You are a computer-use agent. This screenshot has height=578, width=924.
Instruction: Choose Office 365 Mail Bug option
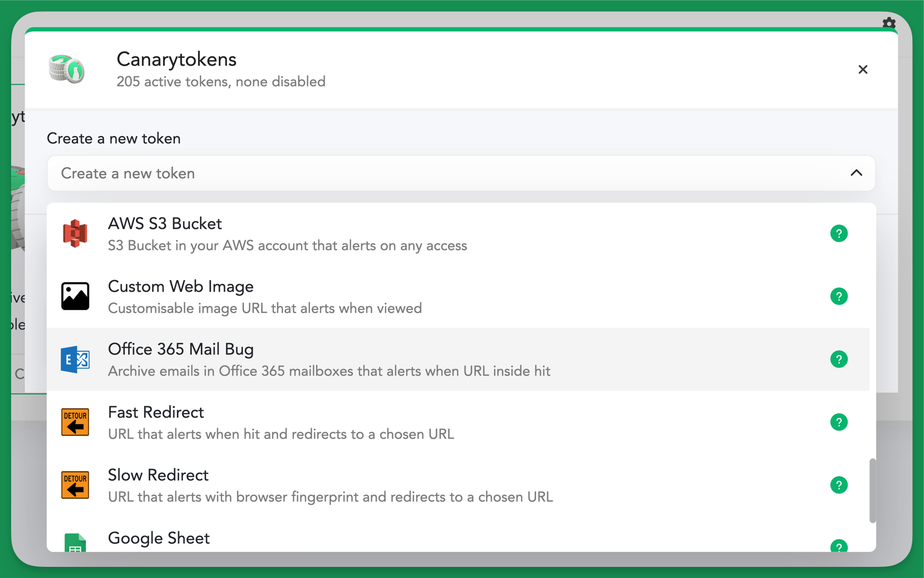[x=458, y=359]
